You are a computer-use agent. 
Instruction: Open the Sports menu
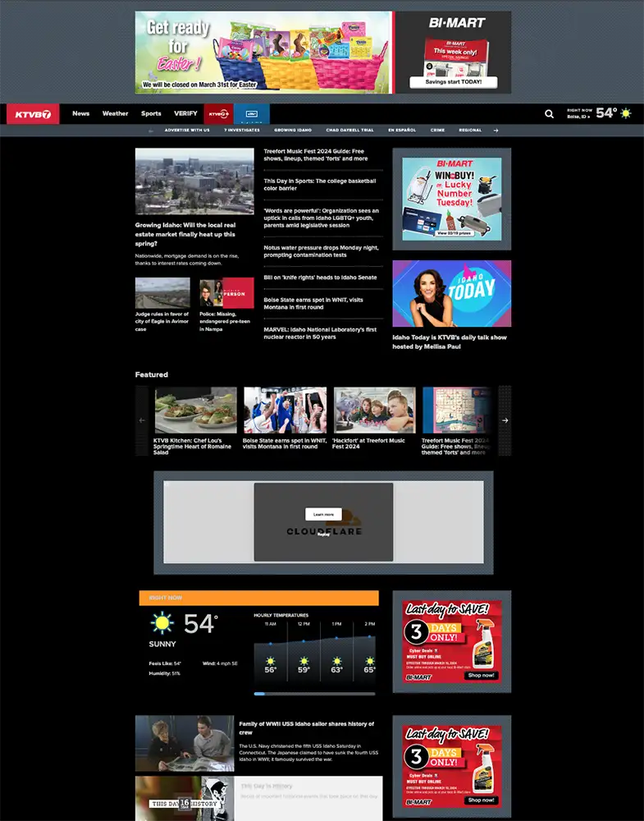coord(151,113)
